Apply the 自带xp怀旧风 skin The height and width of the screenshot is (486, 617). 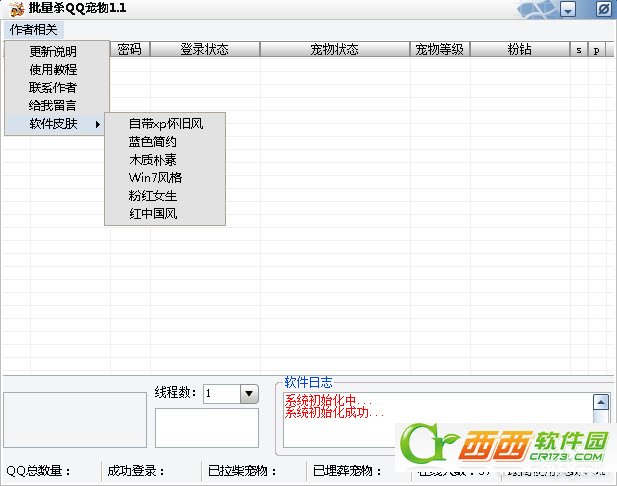166,124
